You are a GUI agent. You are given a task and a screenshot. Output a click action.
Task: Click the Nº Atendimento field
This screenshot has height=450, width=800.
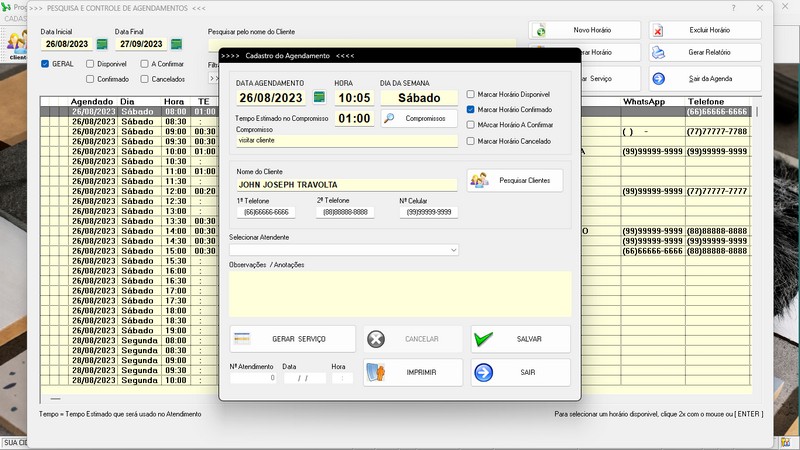point(253,378)
